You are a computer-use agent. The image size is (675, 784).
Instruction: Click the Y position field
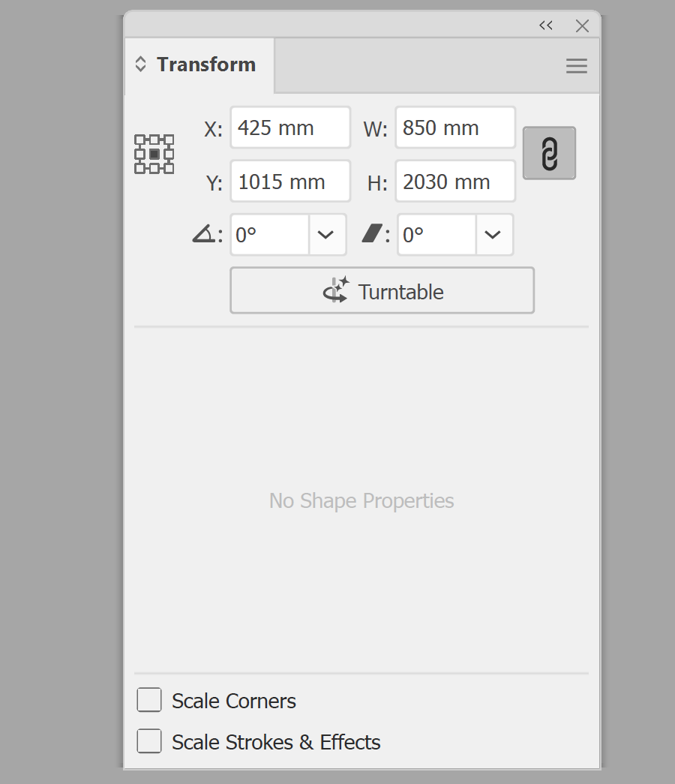pyautogui.click(x=290, y=181)
